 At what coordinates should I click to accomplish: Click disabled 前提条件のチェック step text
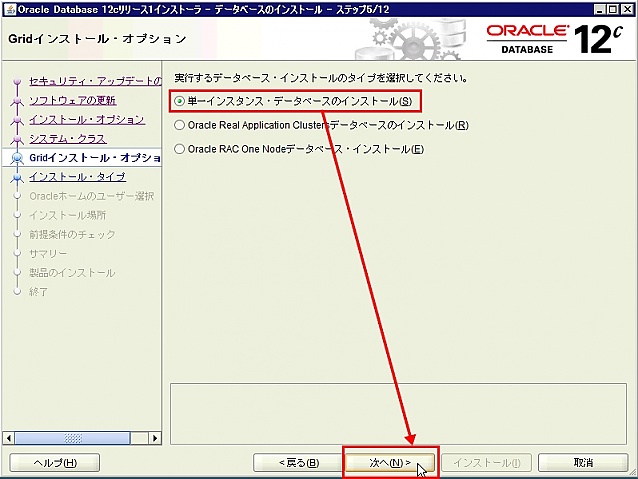coord(72,234)
